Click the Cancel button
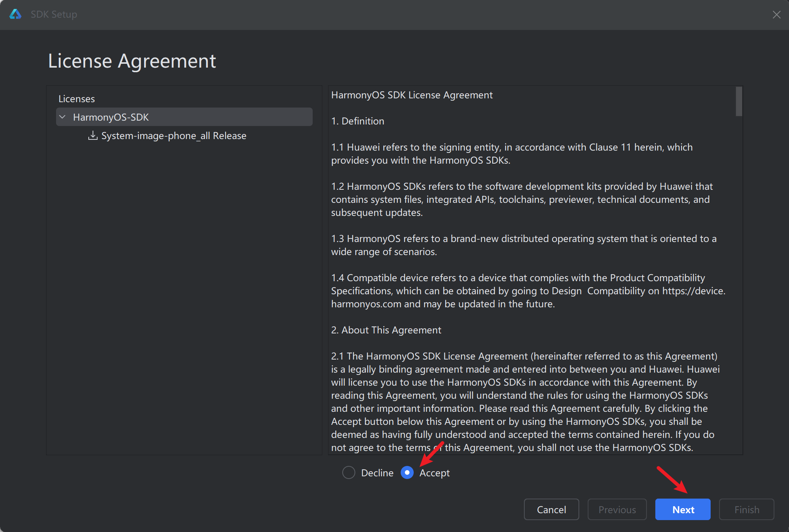 (x=551, y=509)
